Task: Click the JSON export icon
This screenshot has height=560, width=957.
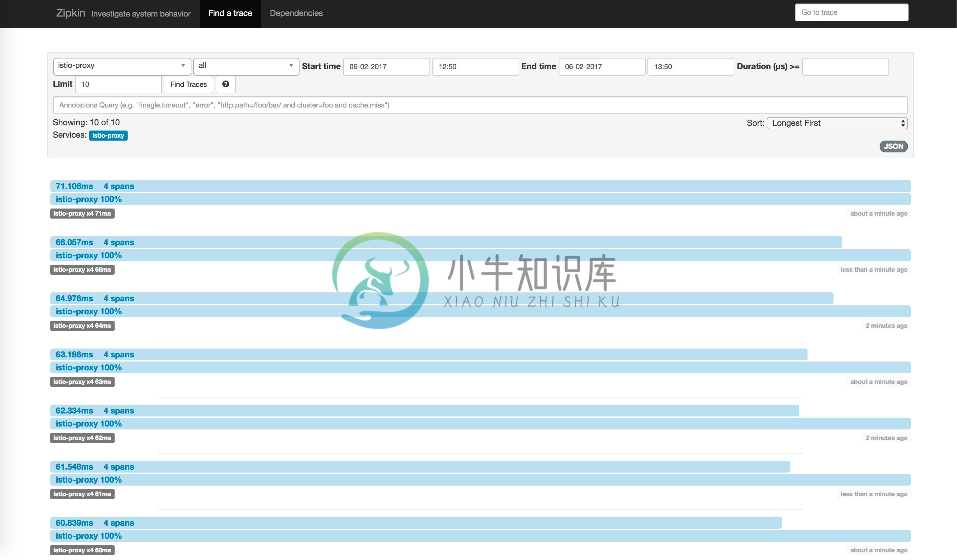Action: click(894, 145)
